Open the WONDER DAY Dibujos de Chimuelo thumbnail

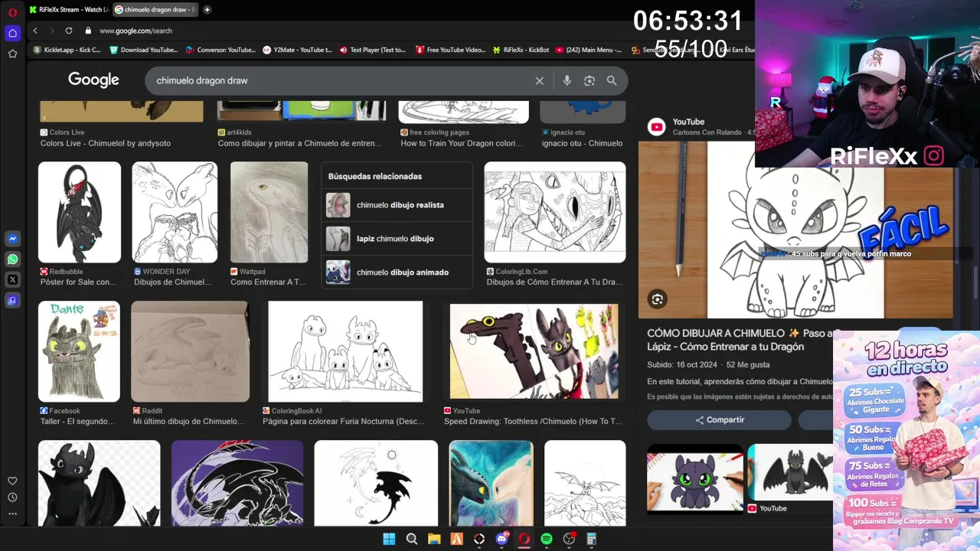tap(175, 213)
